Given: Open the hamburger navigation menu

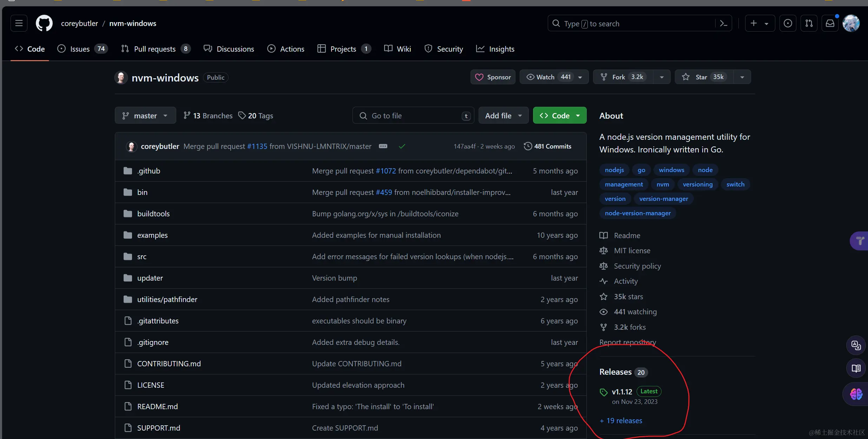Looking at the screenshot, I should click(x=19, y=23).
